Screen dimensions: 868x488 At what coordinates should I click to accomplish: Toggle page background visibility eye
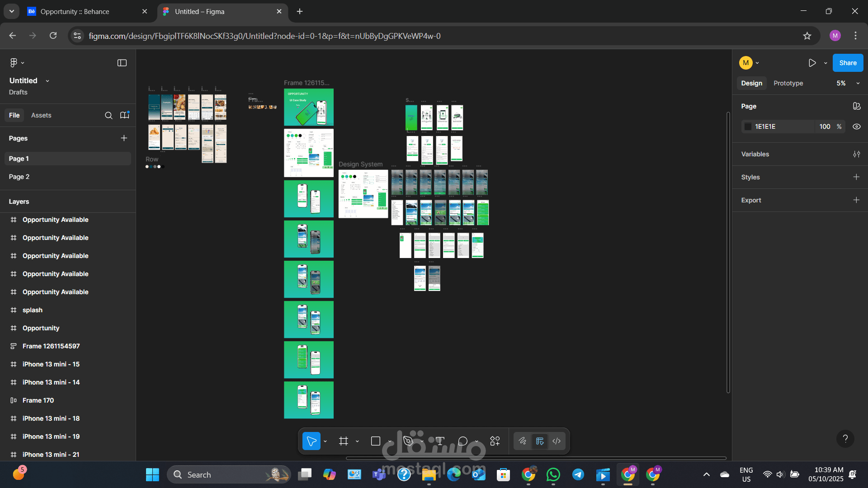(856, 127)
